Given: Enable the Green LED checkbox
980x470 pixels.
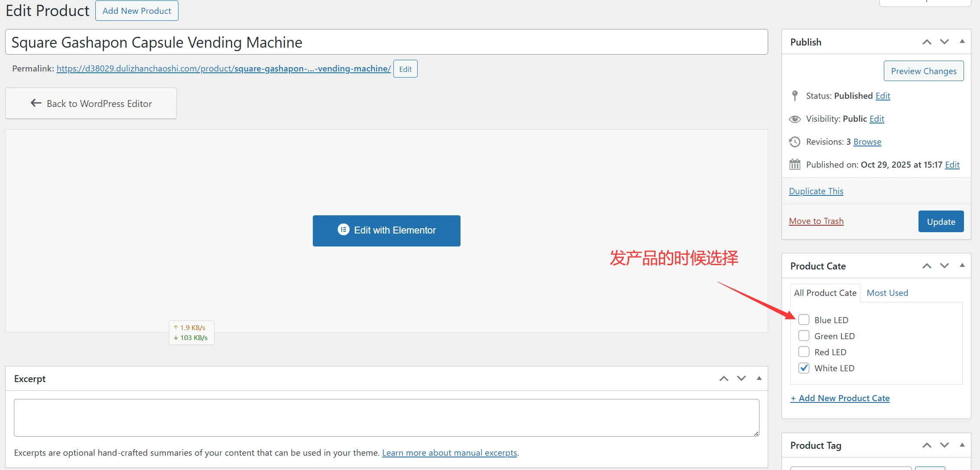Looking at the screenshot, I should [x=804, y=336].
